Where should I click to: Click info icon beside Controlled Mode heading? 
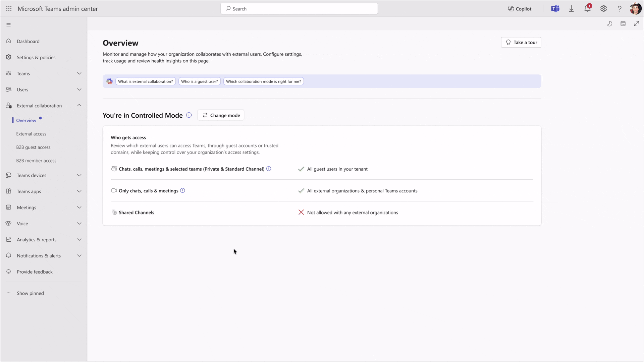tap(189, 115)
